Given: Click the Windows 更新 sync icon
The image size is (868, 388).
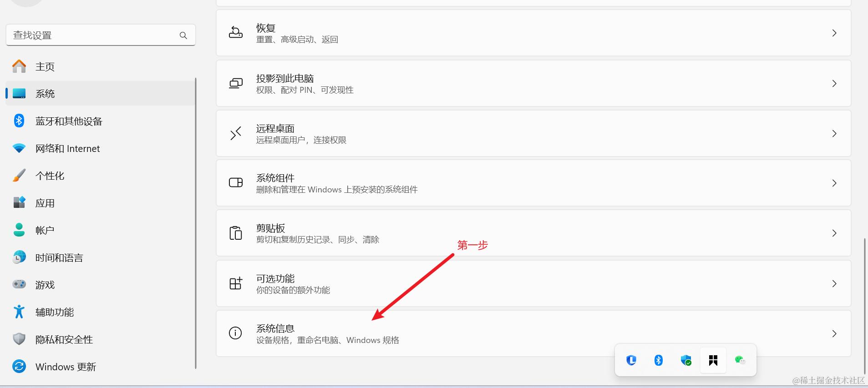Looking at the screenshot, I should (19, 366).
